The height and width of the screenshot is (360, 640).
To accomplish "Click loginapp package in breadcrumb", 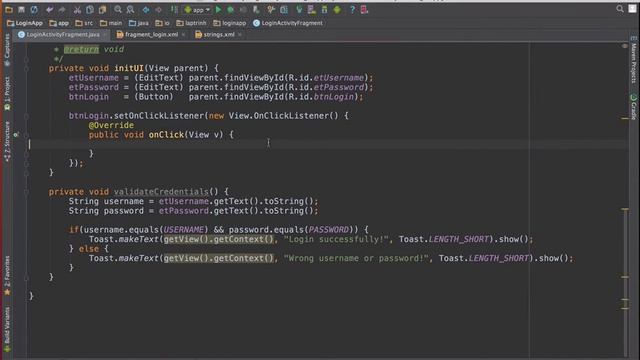I will (x=230, y=23).
